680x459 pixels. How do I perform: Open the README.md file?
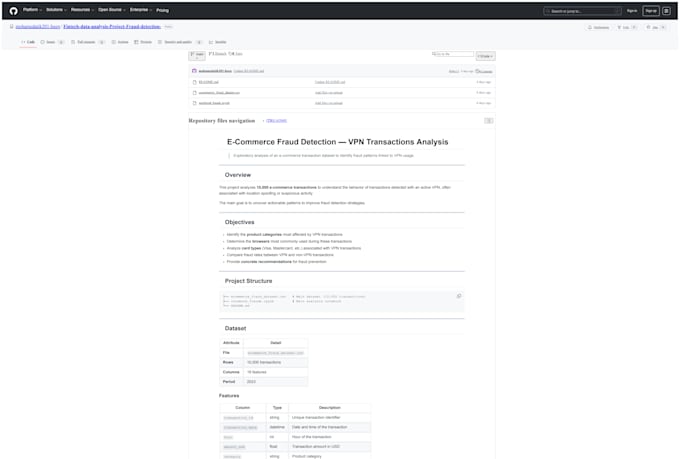pos(209,82)
